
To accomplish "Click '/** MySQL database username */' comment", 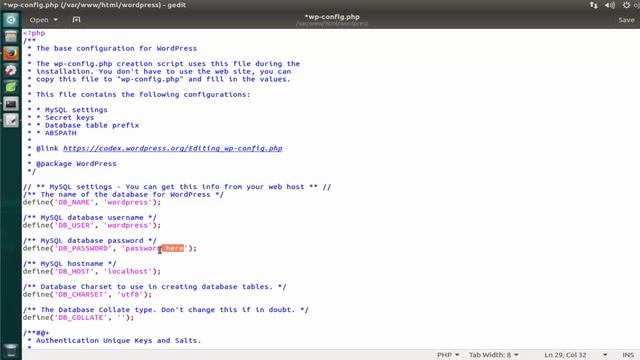I will click(x=90, y=218).
